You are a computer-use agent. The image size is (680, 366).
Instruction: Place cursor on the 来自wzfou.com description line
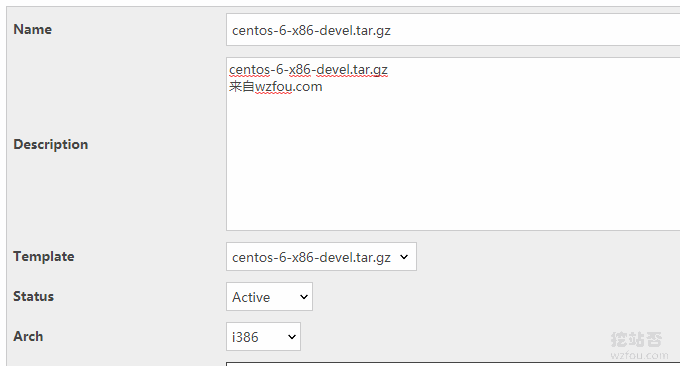click(276, 86)
